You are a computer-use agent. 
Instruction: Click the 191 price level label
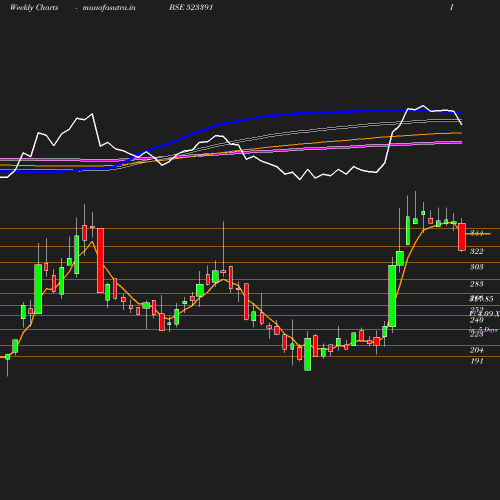click(x=477, y=361)
